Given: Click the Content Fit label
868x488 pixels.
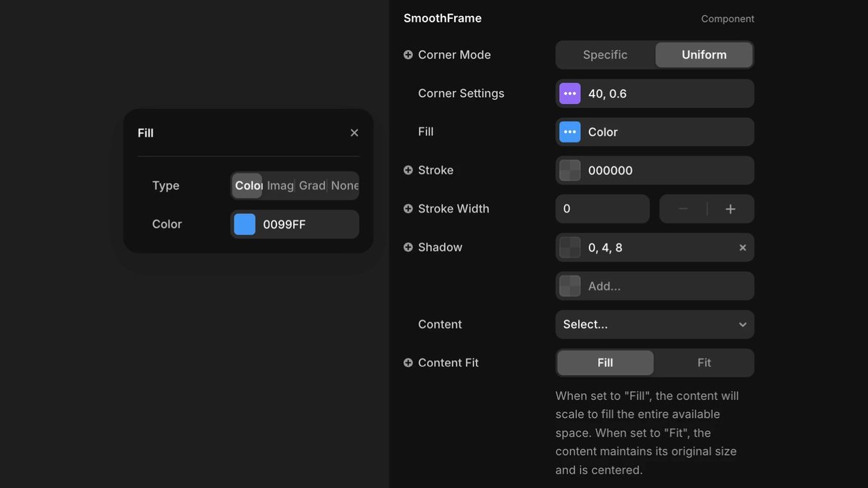Looking at the screenshot, I should tap(448, 363).
